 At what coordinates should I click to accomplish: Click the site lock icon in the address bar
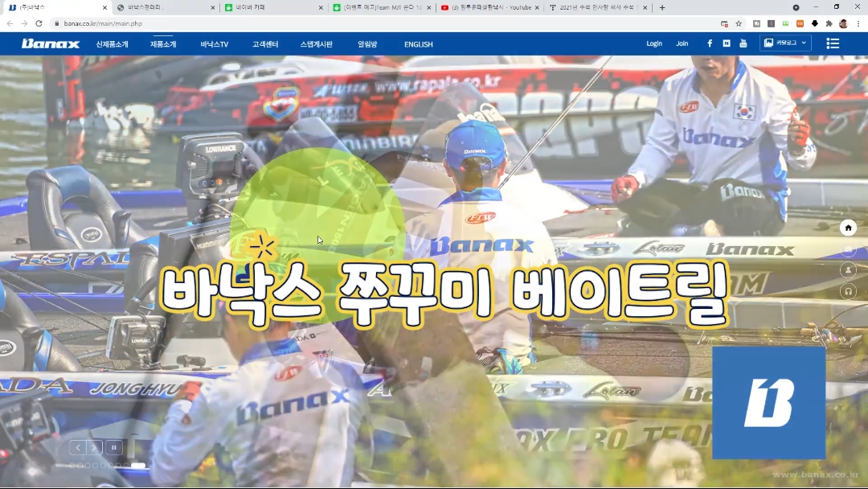coord(56,23)
